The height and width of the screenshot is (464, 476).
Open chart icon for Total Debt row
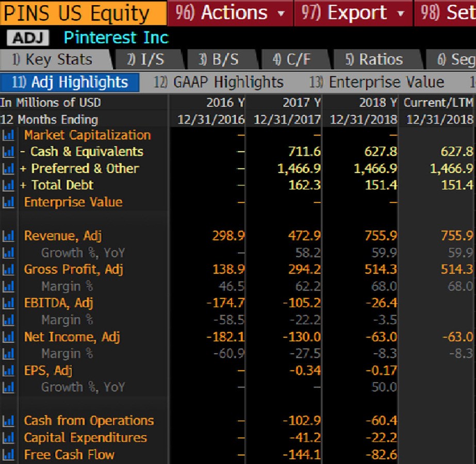click(8, 185)
